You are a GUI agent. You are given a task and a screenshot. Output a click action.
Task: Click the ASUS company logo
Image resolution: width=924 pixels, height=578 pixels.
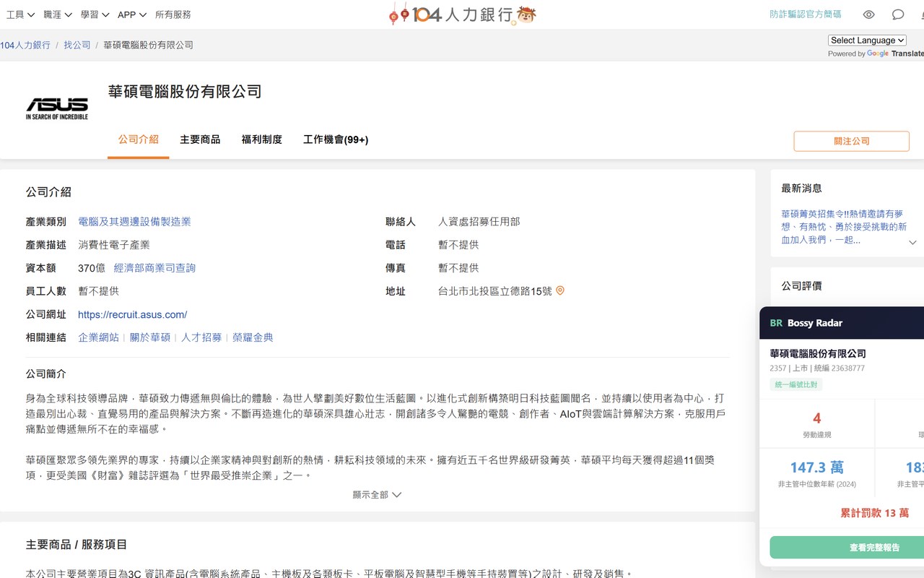57,108
